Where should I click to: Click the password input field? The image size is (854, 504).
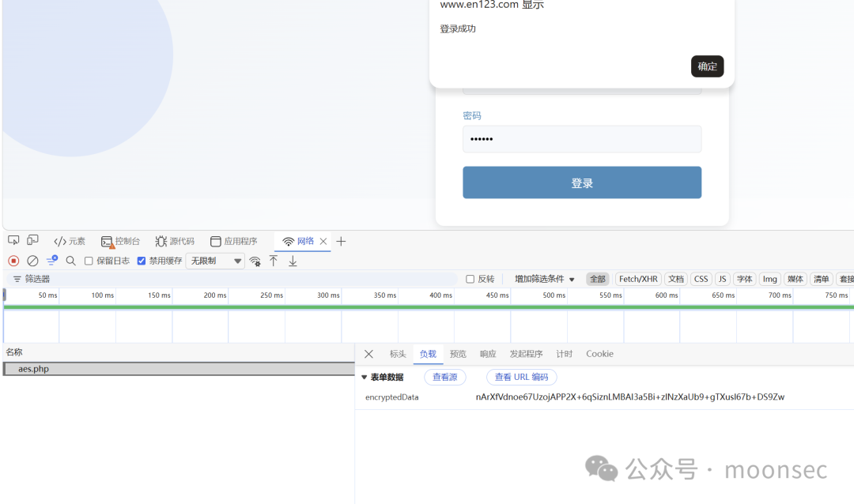(582, 139)
